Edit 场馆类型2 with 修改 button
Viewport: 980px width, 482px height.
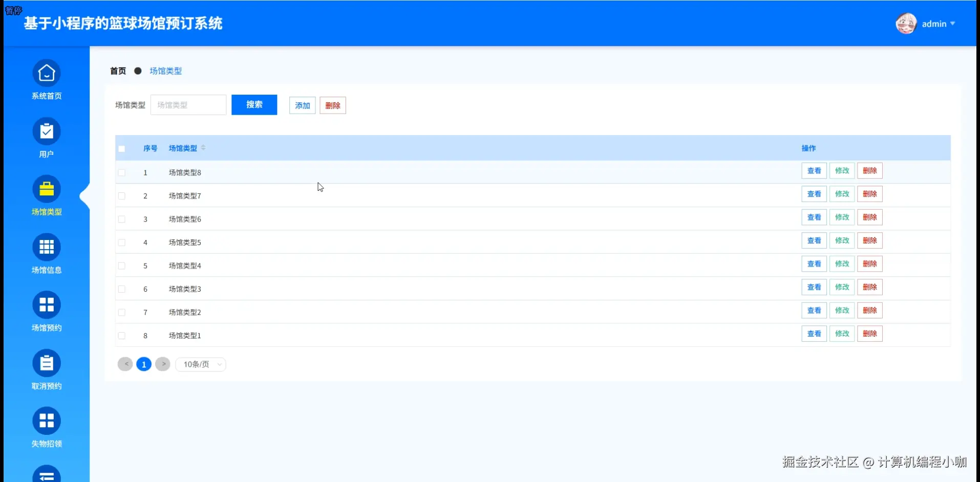(842, 311)
